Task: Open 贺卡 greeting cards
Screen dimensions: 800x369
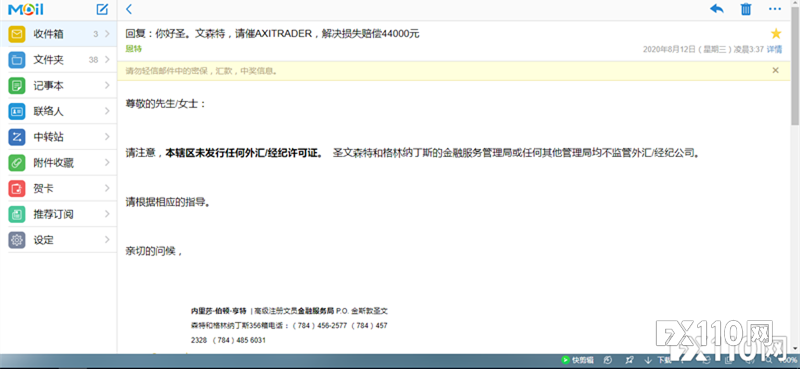Action: point(59,188)
